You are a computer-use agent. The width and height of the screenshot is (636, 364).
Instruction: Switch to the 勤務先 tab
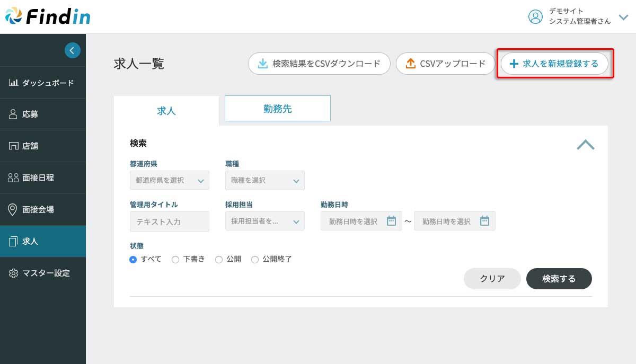tap(278, 109)
